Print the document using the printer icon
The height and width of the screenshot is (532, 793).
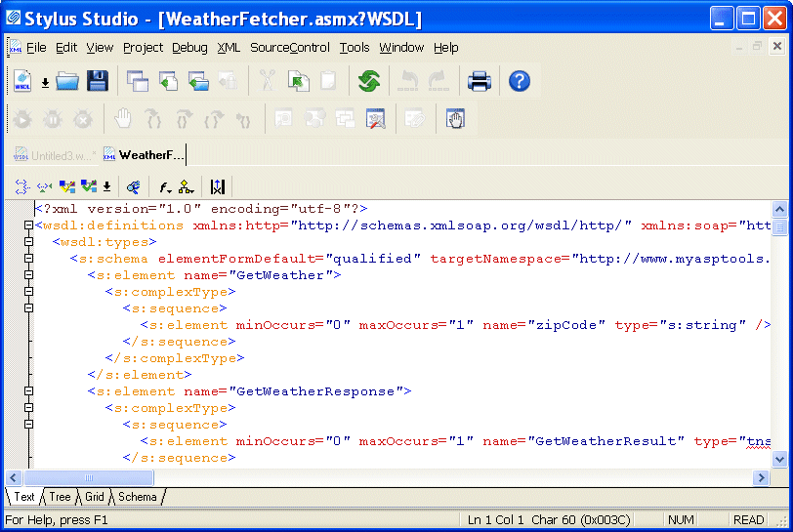479,82
